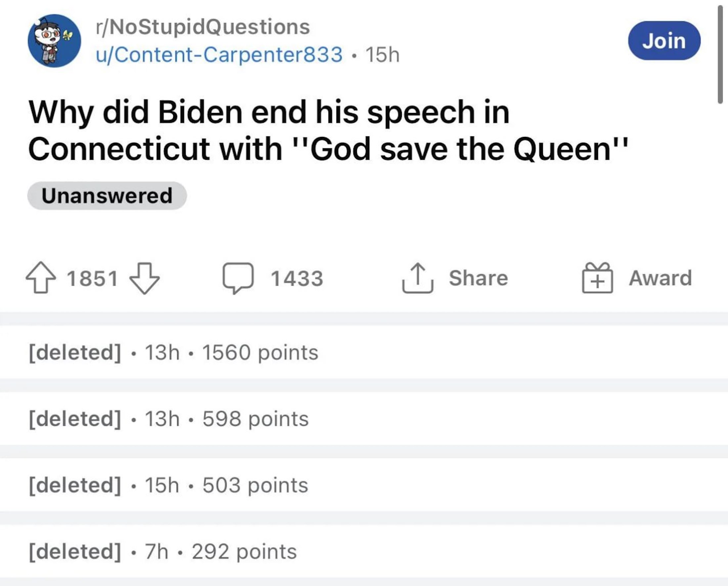Screen dimensions: 728x586
Task: Open comments via speech bubble icon
Action: (238, 278)
